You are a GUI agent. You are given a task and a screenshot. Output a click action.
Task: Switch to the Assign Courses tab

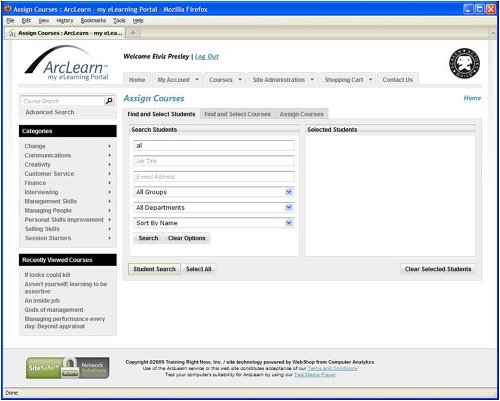coord(301,114)
